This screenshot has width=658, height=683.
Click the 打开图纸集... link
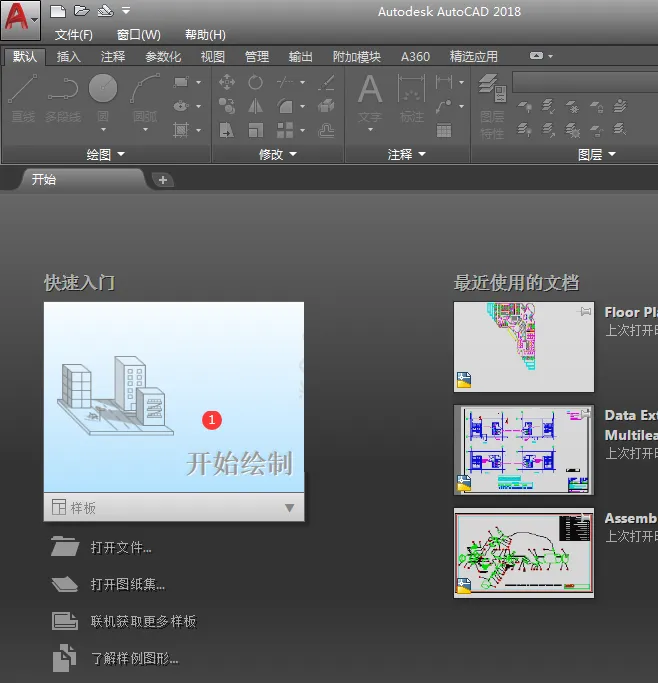[x=128, y=584]
